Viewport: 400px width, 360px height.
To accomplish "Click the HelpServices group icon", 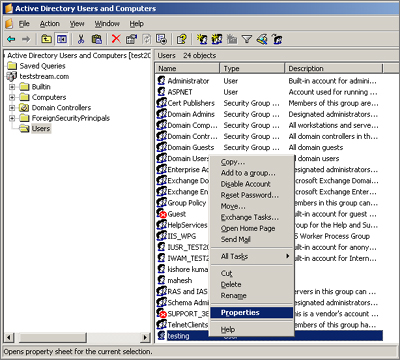I will pyautogui.click(x=162, y=225).
